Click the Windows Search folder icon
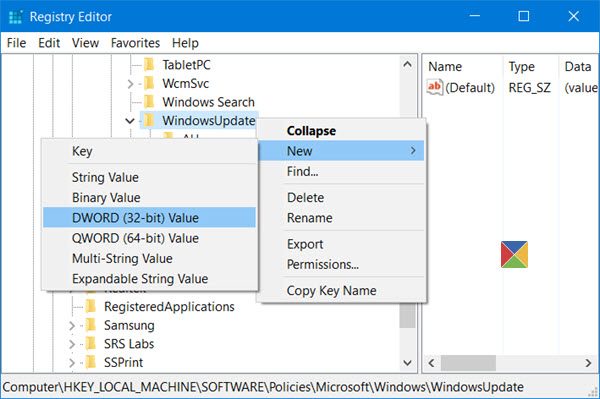Screen dimensions: 600x399 (149, 102)
